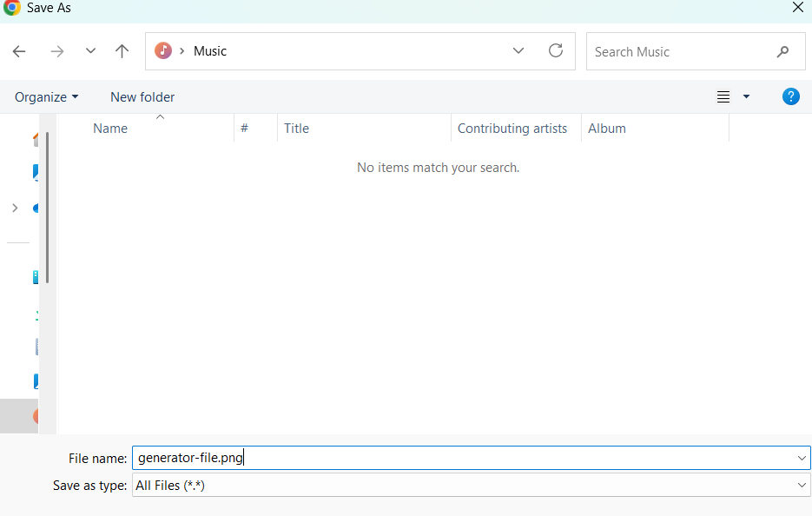Open help with the blue question mark
812x516 pixels.
point(790,96)
